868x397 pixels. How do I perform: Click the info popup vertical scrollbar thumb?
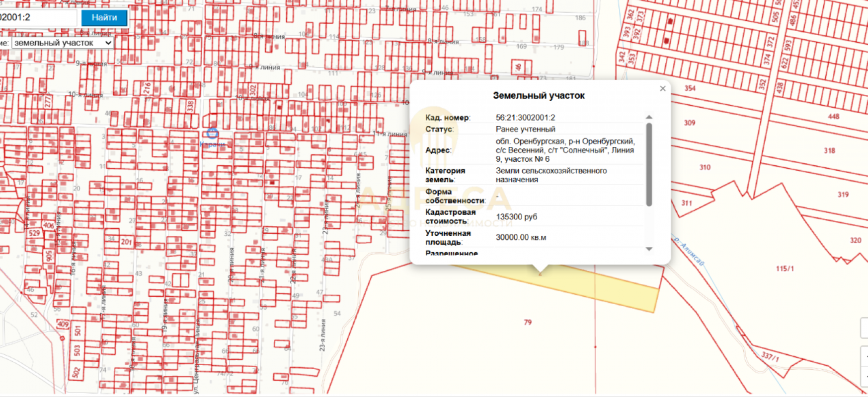coord(649,164)
